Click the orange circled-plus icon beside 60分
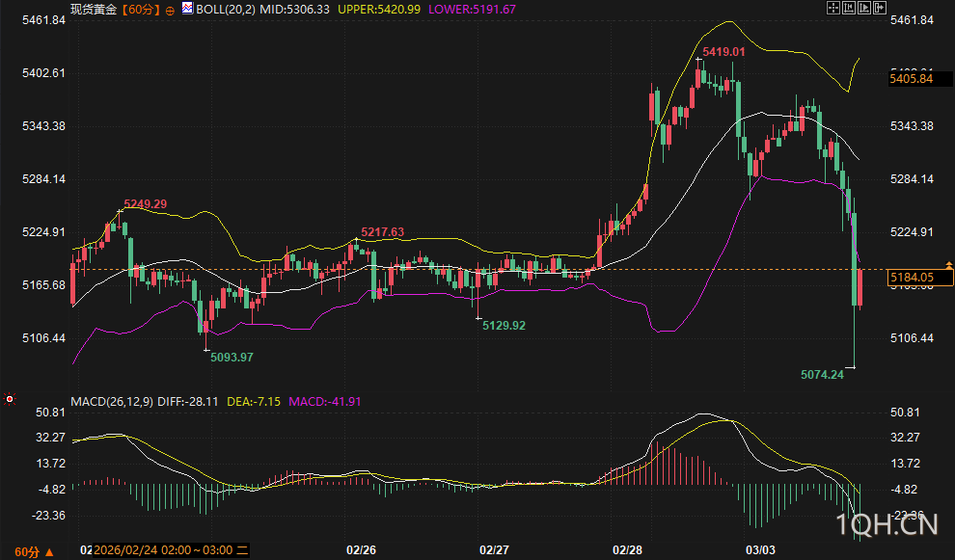The image size is (955, 560). 170,11
